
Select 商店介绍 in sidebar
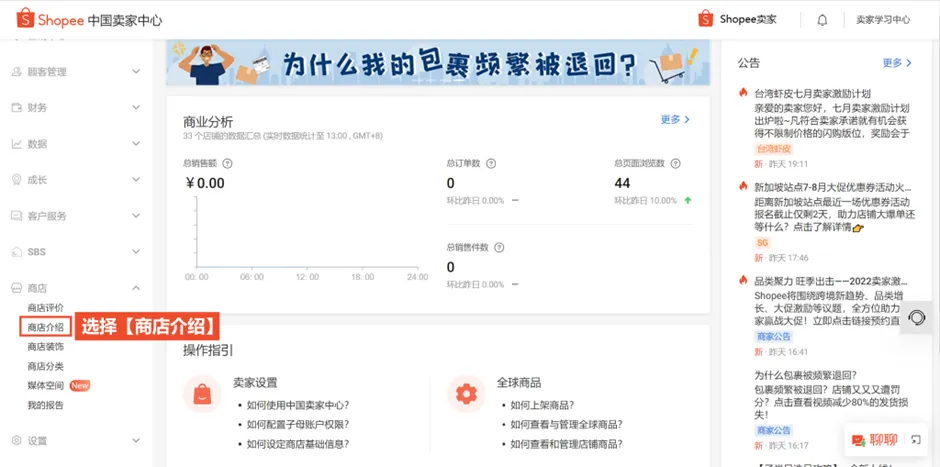pos(46,327)
